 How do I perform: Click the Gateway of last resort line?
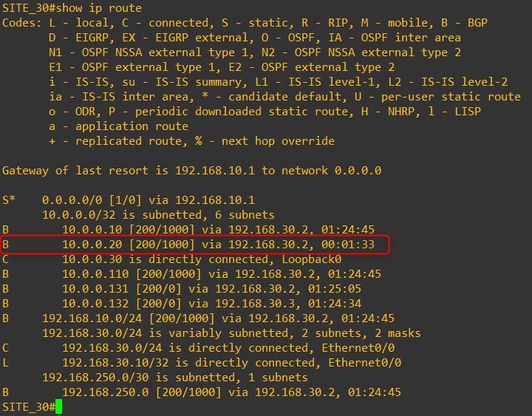pos(191,171)
